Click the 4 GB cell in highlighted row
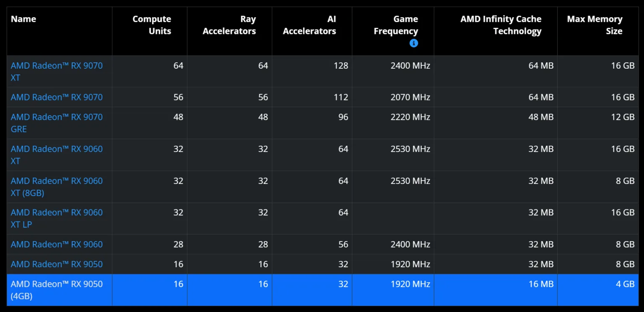Viewport: 644px width, 312px height. click(625, 284)
